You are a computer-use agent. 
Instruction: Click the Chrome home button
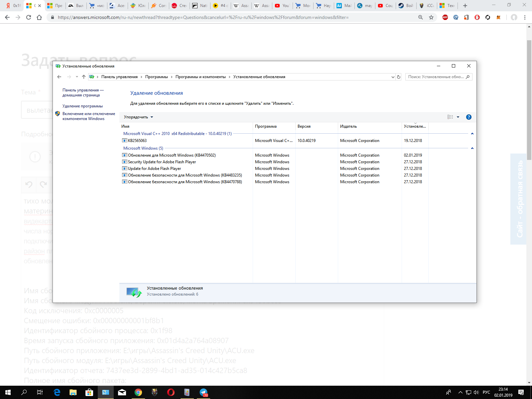click(39, 17)
